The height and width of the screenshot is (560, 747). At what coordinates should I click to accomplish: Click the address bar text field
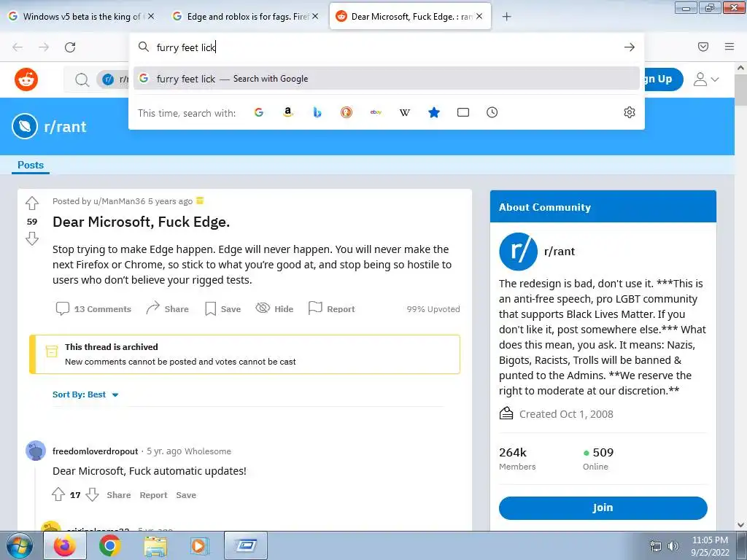pyautogui.click(x=386, y=47)
